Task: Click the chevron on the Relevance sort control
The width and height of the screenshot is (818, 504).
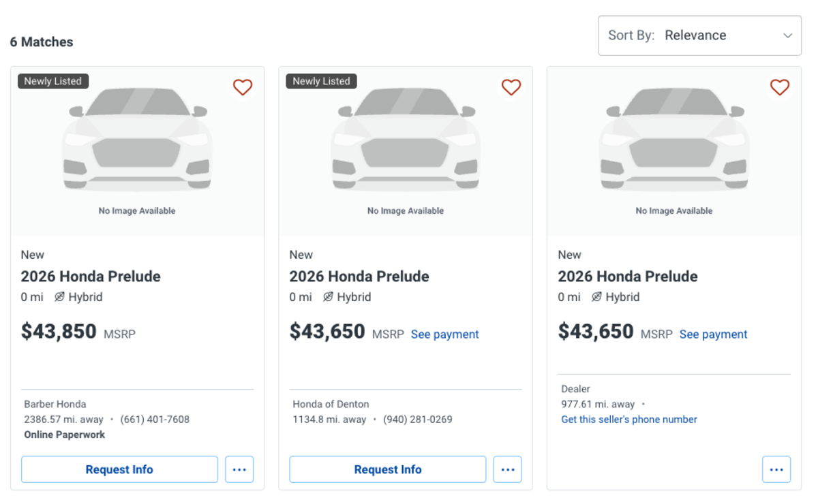Action: [787, 35]
